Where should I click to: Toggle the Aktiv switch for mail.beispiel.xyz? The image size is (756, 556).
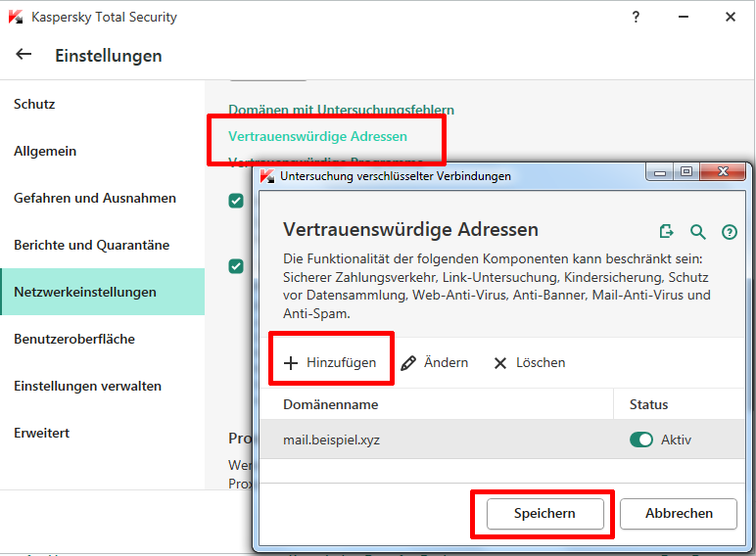pyautogui.click(x=641, y=440)
